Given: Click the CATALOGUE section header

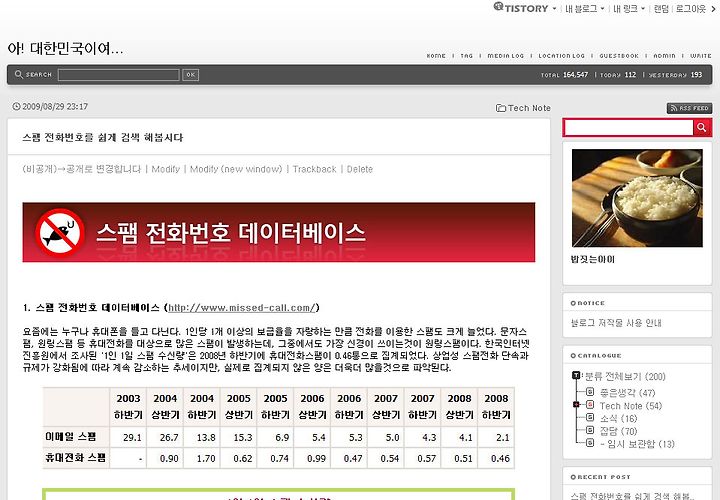Looking at the screenshot, I should point(596,355).
